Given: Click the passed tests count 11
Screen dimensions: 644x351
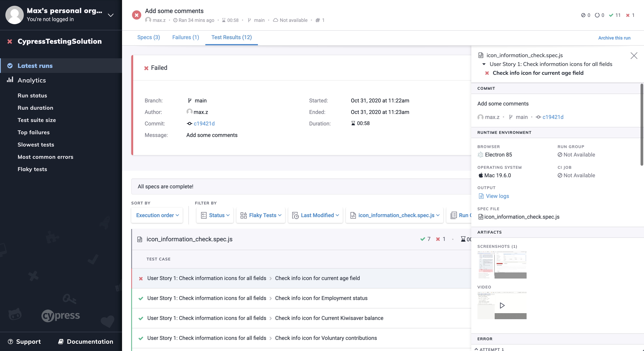Looking at the screenshot, I should [x=615, y=15].
